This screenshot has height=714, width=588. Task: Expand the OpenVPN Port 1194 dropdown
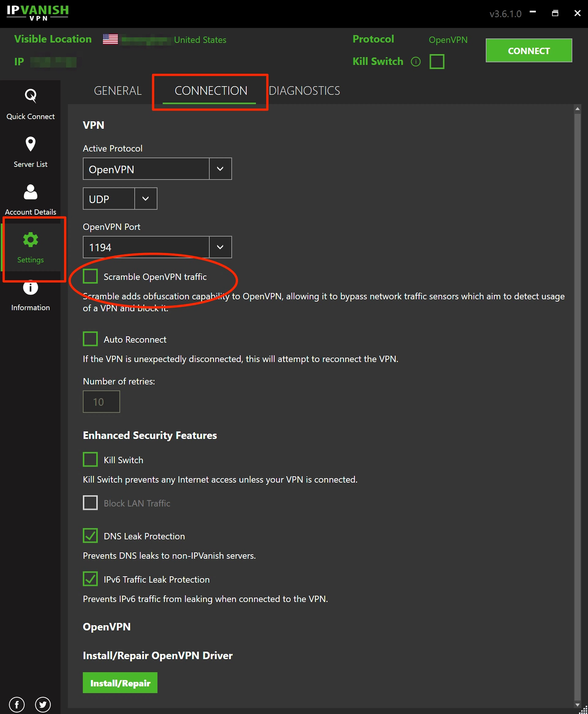tap(157, 247)
